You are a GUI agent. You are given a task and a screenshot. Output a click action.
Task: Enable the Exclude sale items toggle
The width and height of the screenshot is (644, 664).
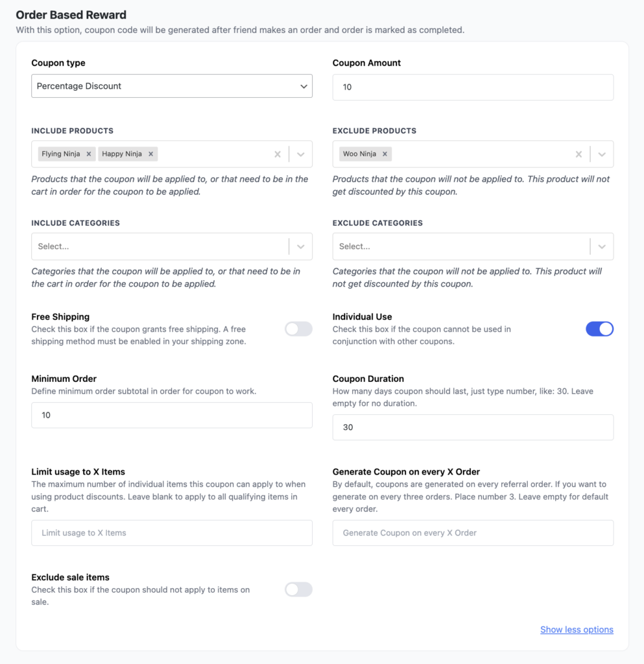[x=298, y=589]
